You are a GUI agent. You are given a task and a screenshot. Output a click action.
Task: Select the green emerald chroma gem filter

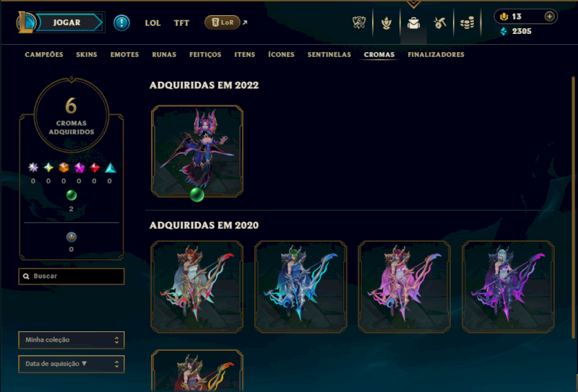point(72,195)
